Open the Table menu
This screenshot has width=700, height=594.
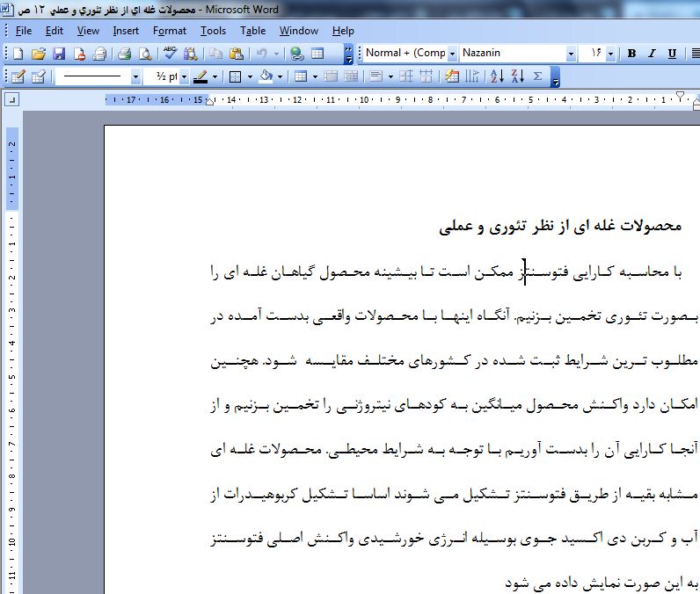click(252, 31)
